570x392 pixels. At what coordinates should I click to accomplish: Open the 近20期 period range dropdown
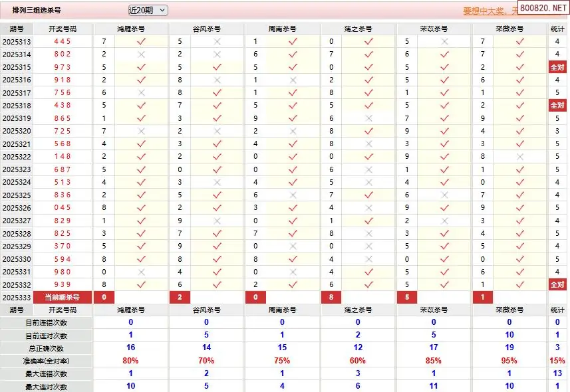(148, 10)
